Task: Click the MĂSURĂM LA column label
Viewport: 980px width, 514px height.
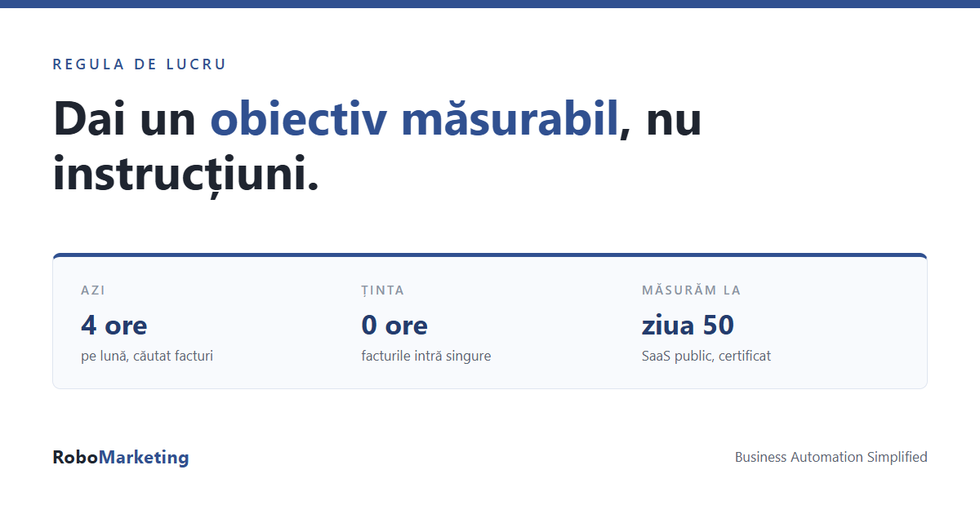Action: pyautogui.click(x=692, y=290)
